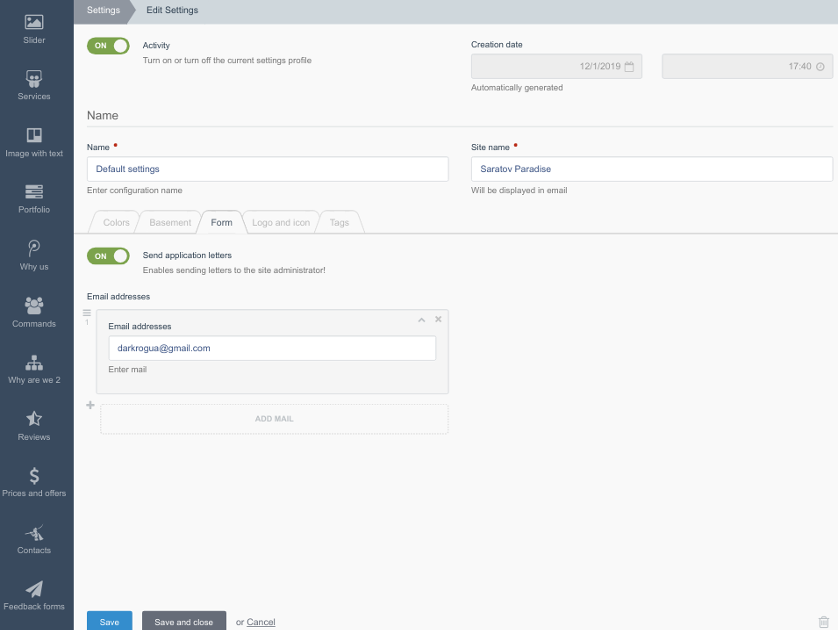
Task: Switch to the Basement tab
Action: [x=170, y=222]
